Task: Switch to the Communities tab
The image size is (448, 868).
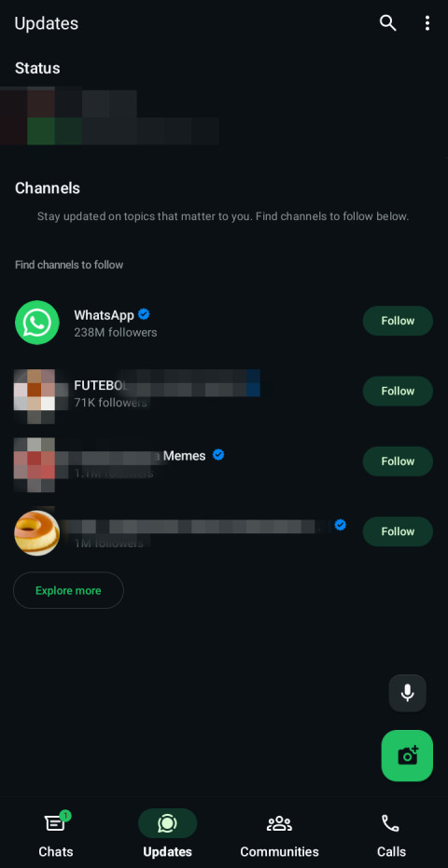Action: tap(279, 834)
